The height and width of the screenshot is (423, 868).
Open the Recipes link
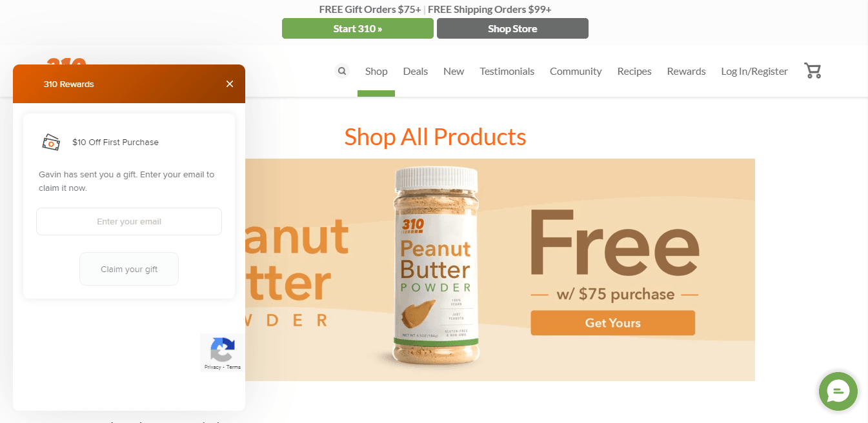click(x=634, y=72)
